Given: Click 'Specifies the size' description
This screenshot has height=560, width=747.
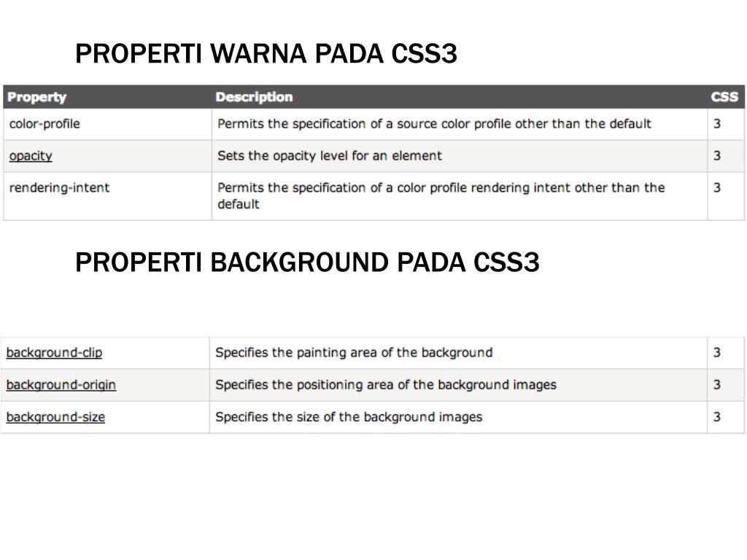Looking at the screenshot, I should [x=349, y=417].
